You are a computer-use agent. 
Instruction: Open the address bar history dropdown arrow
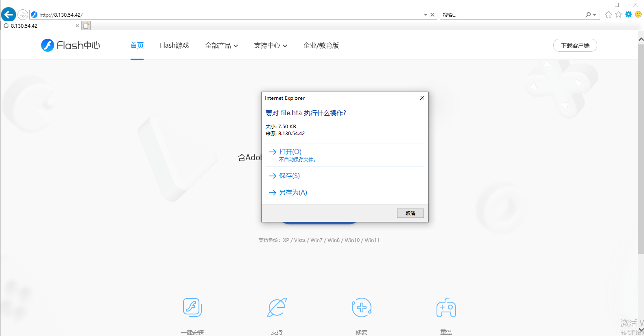[x=426, y=15]
